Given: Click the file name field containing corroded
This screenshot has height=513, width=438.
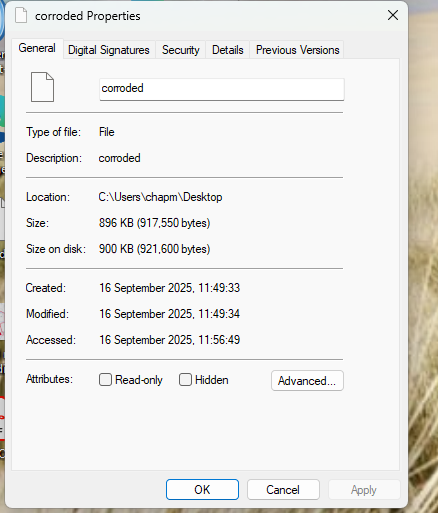Looking at the screenshot, I should 222,89.
